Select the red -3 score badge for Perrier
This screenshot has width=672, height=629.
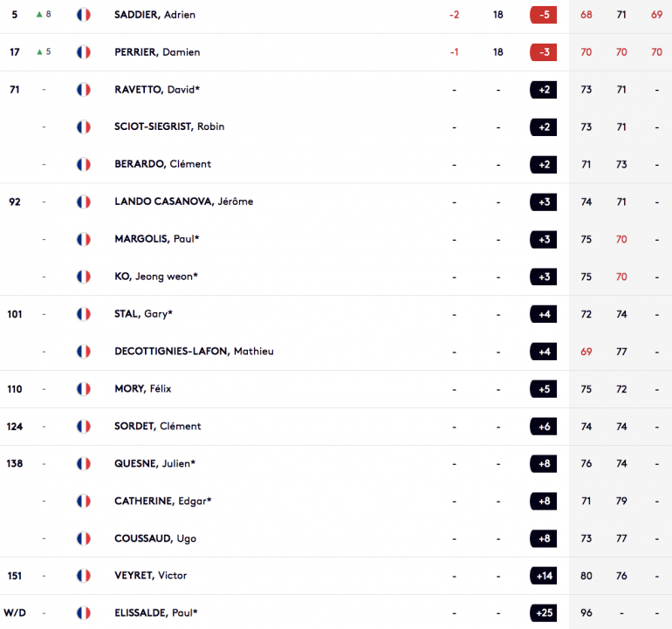tap(544, 52)
